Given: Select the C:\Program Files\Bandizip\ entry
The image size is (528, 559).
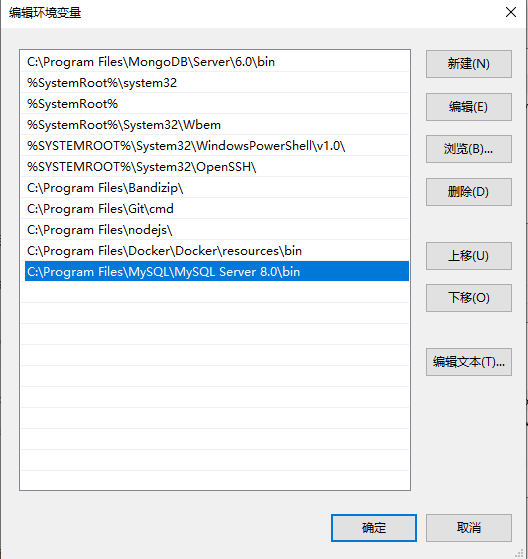Looking at the screenshot, I should tap(215, 188).
